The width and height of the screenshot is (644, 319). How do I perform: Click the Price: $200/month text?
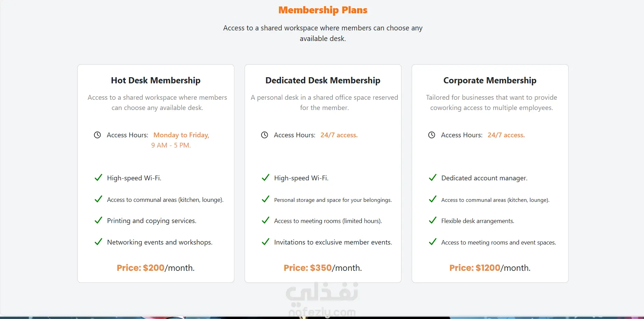click(156, 268)
